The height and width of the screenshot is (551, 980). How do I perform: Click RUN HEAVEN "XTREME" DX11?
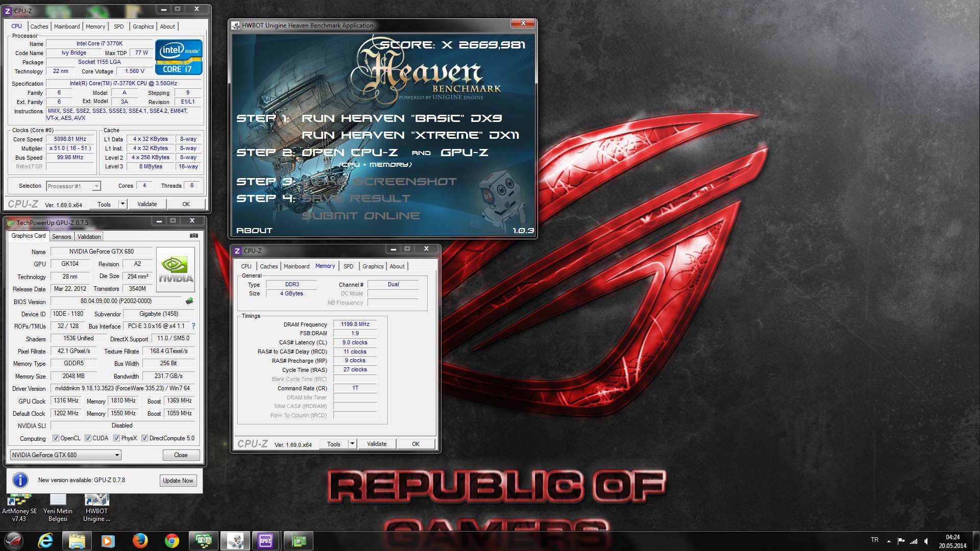tap(410, 135)
